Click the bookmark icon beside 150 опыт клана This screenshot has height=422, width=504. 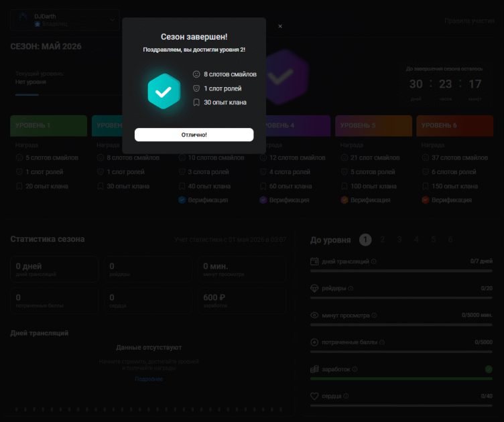point(426,186)
